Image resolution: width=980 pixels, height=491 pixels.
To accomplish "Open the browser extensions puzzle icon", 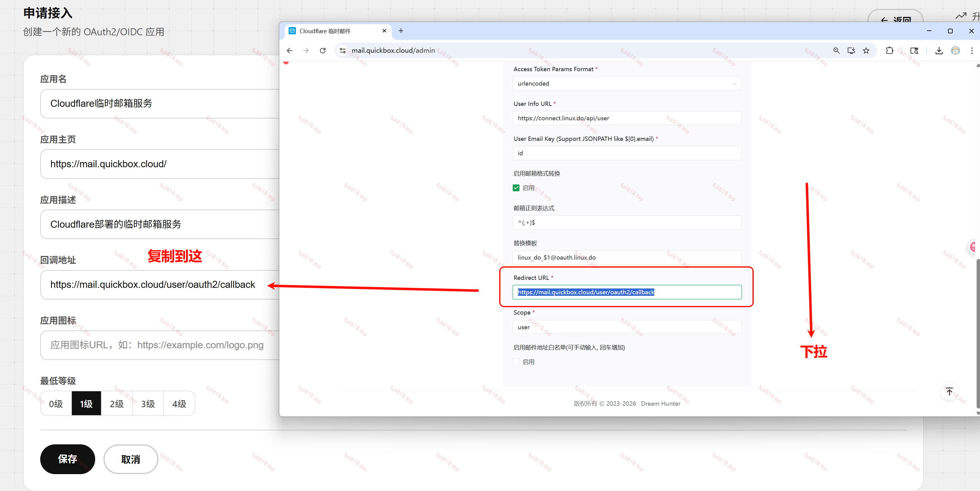I will pos(889,51).
